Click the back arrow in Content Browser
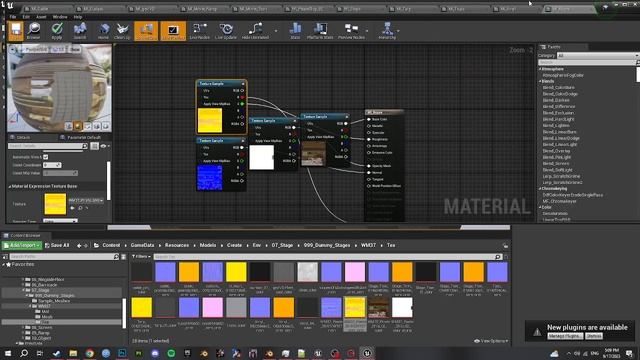Screen dimensions: 640x360 point(79,245)
